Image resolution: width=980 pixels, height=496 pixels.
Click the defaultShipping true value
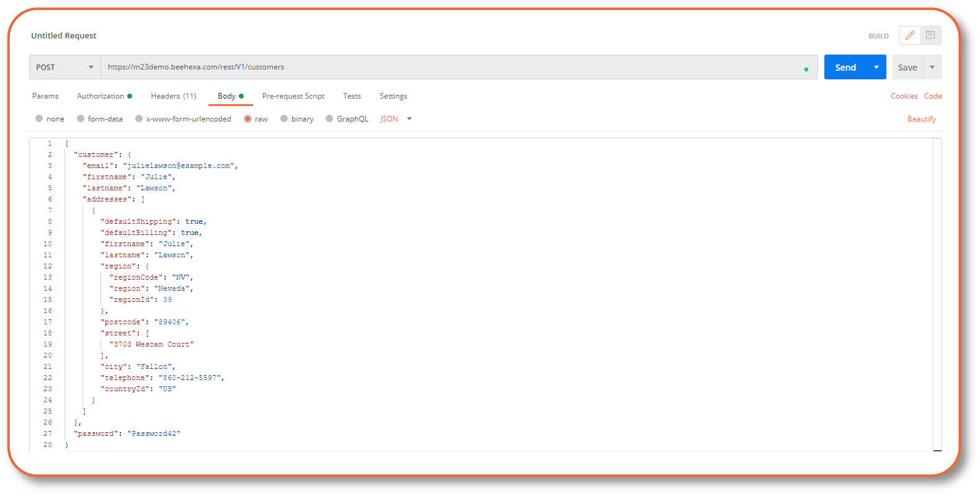pyautogui.click(x=194, y=221)
